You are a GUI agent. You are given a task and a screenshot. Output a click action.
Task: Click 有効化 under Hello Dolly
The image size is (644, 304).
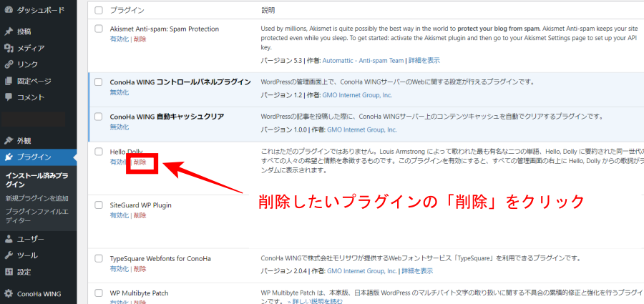119,162
